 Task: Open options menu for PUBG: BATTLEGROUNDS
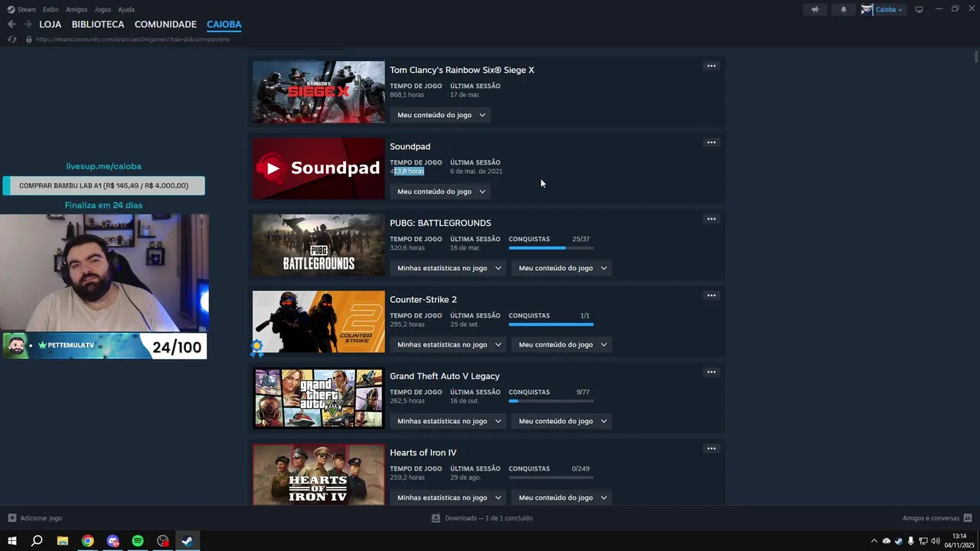(711, 219)
